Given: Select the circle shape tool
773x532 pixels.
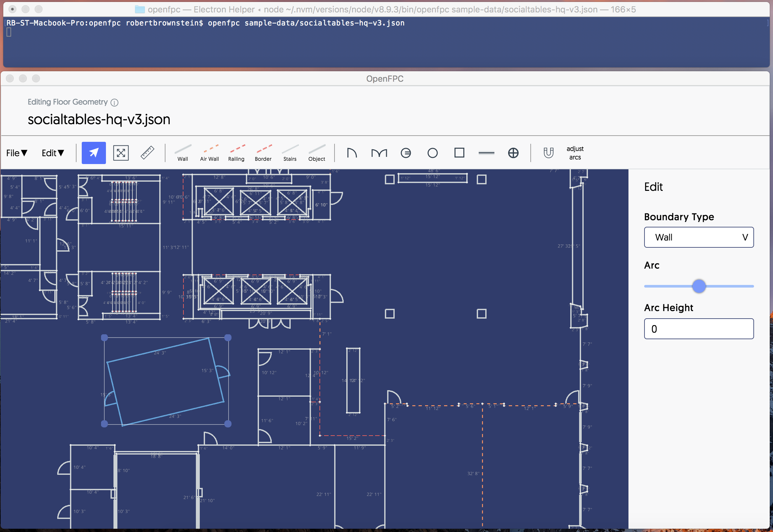Looking at the screenshot, I should click(x=433, y=153).
